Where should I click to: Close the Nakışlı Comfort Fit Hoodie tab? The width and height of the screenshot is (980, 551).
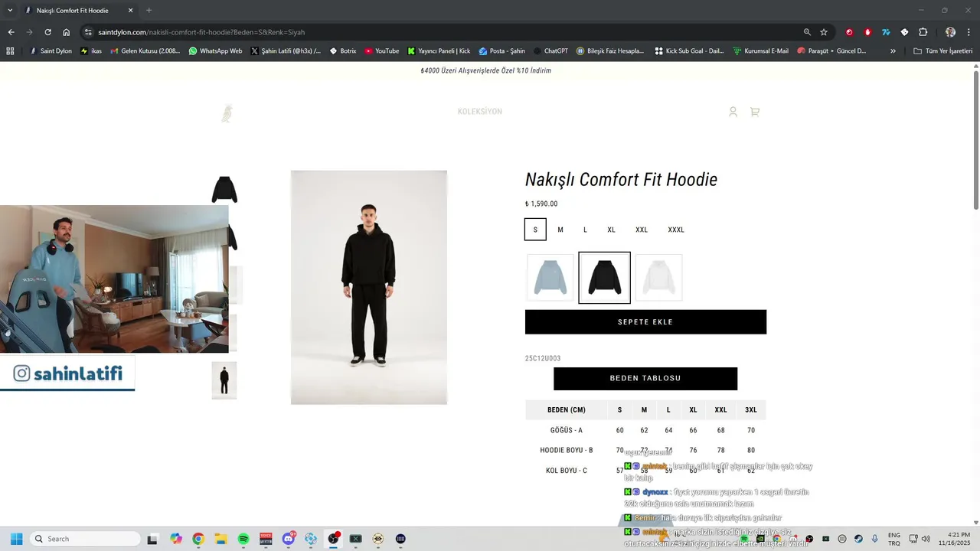click(130, 11)
